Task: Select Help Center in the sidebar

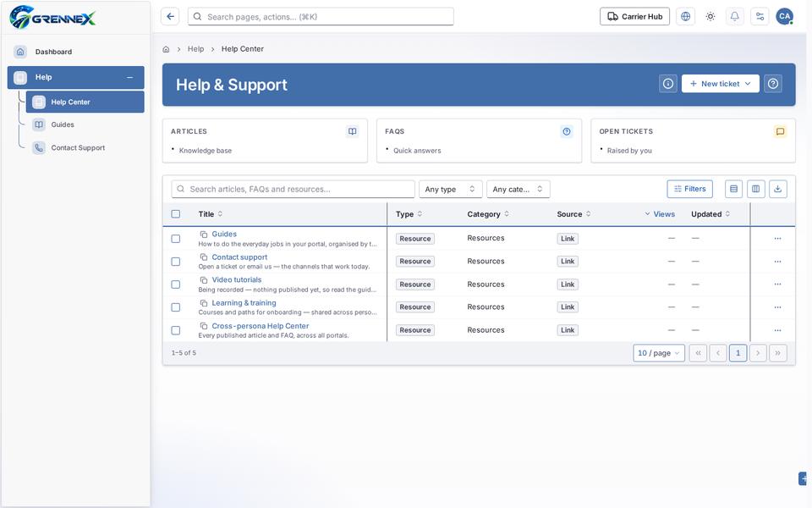Action: (85, 102)
